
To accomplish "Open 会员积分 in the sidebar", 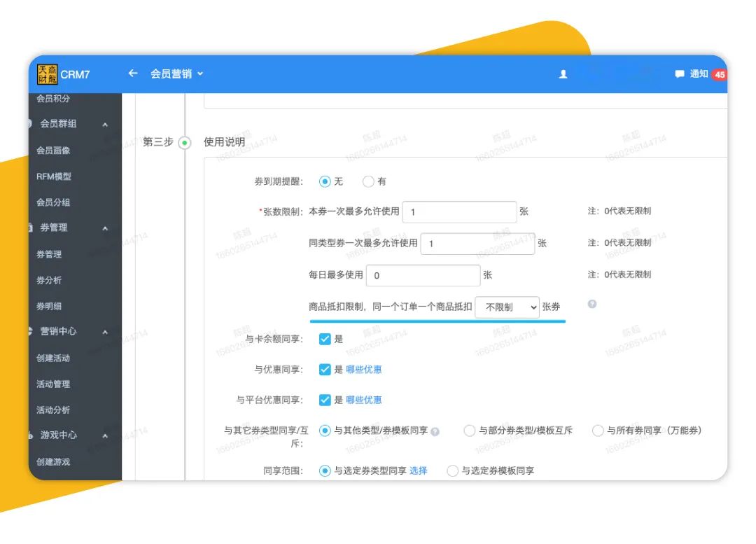I will click(53, 99).
